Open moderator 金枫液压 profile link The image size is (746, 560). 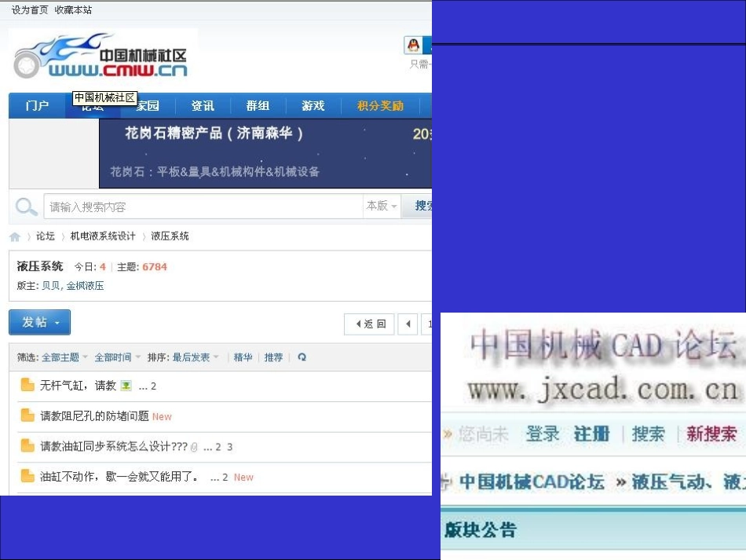coord(85,285)
